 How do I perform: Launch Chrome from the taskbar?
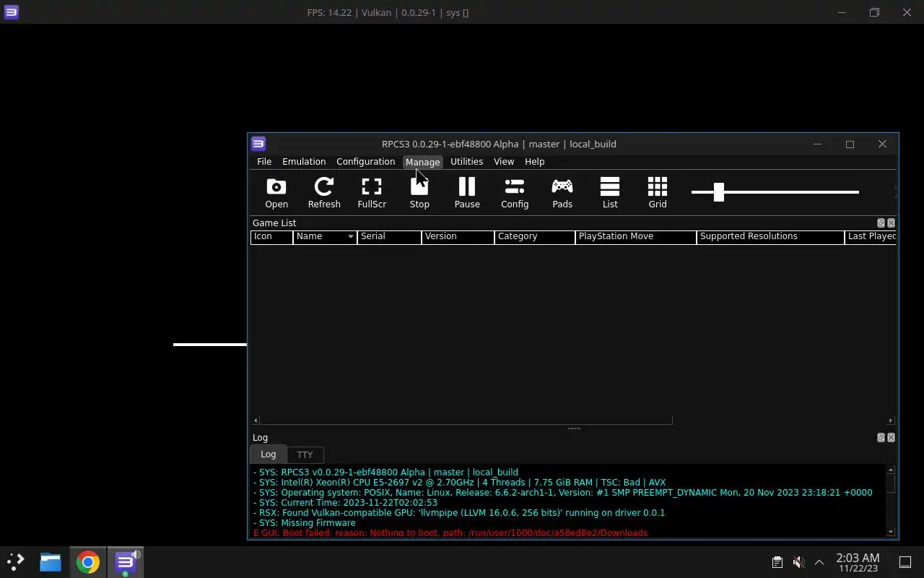pyautogui.click(x=88, y=561)
